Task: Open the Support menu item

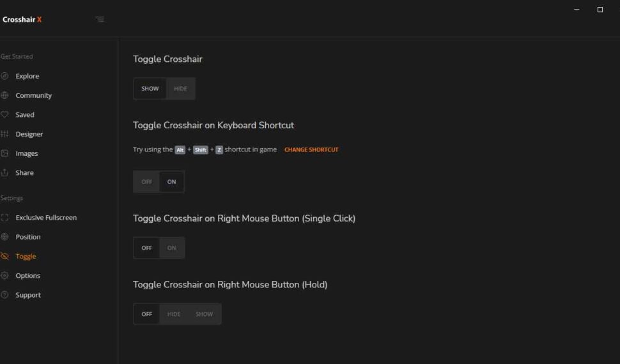Action: point(28,295)
